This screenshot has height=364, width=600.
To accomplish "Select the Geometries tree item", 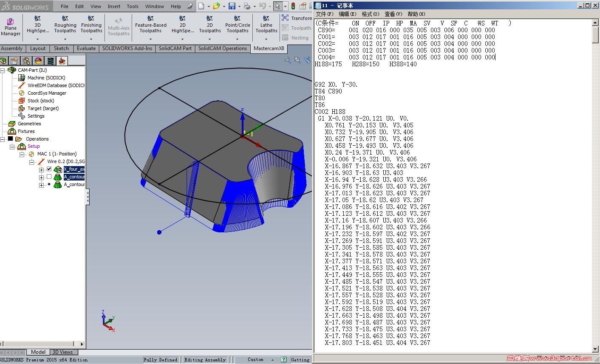I will pos(25,124).
